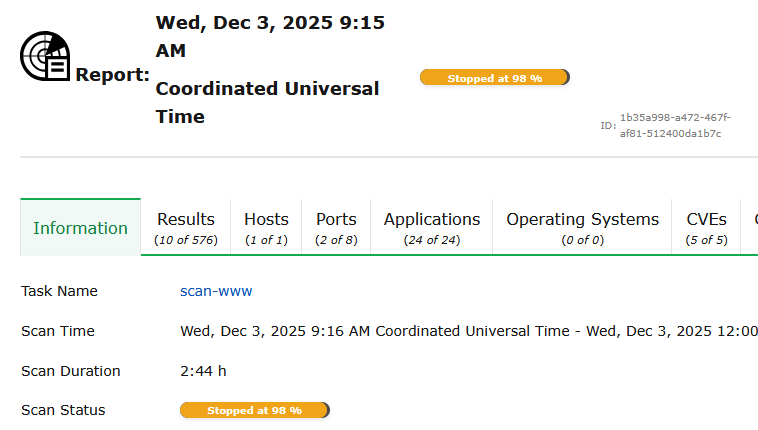Switch to the CVEs tab

(706, 228)
